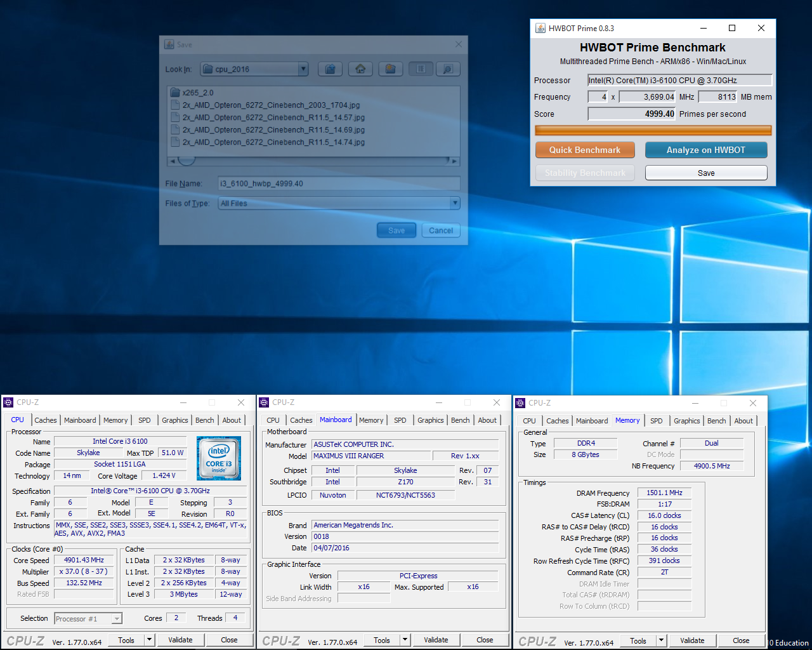
Task: Open Caches tab in the CPU tab window
Action: click(x=46, y=420)
